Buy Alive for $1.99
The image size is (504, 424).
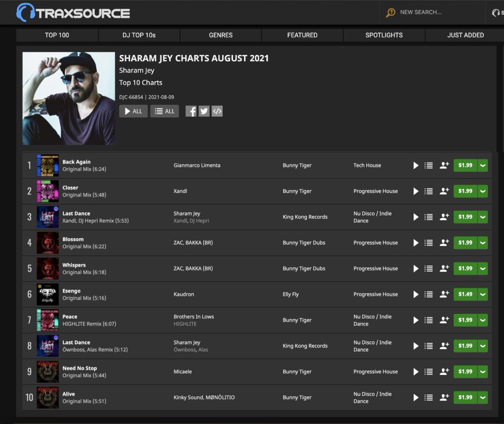click(x=465, y=398)
